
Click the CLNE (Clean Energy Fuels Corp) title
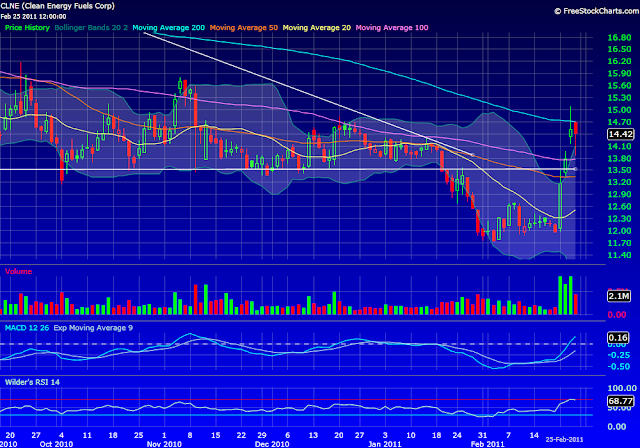point(58,6)
